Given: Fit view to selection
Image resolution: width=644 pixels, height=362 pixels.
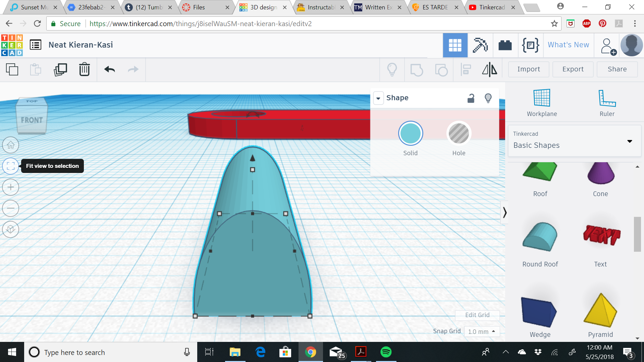Looking at the screenshot, I should [x=10, y=166].
